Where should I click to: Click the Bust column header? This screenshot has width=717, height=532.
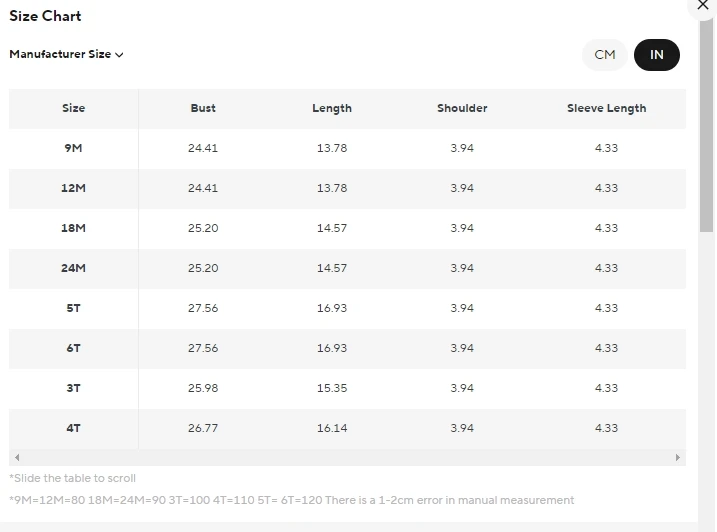tap(203, 108)
